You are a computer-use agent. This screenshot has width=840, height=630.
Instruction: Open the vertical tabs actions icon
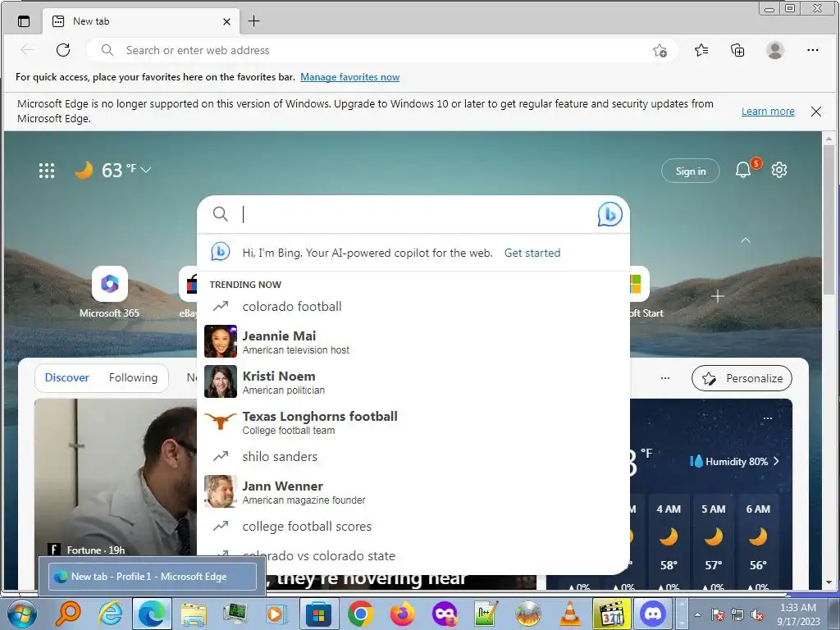pyautogui.click(x=24, y=21)
